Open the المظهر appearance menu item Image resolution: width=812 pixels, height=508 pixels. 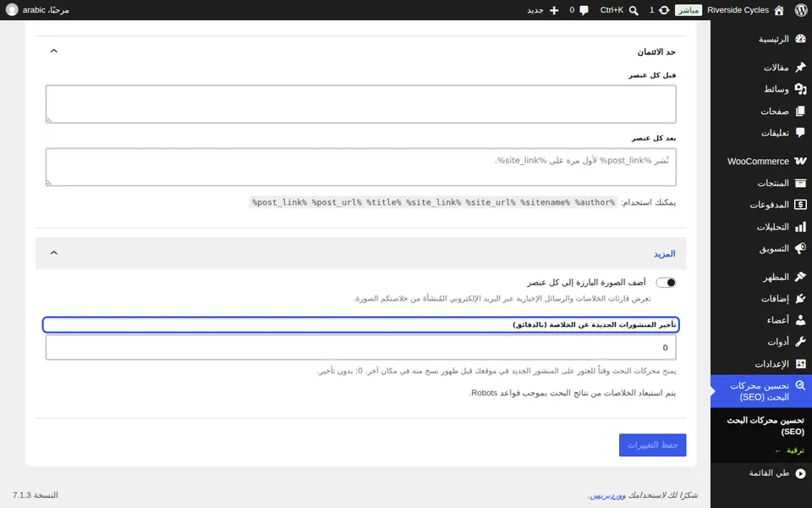[x=761, y=277]
